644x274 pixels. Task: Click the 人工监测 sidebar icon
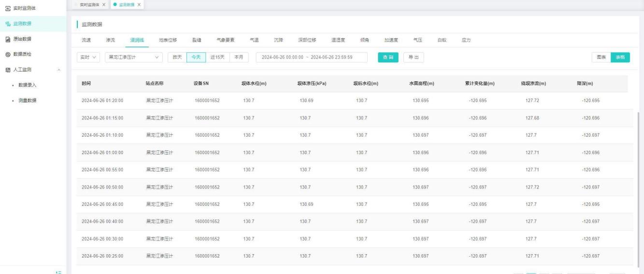[x=8, y=70]
